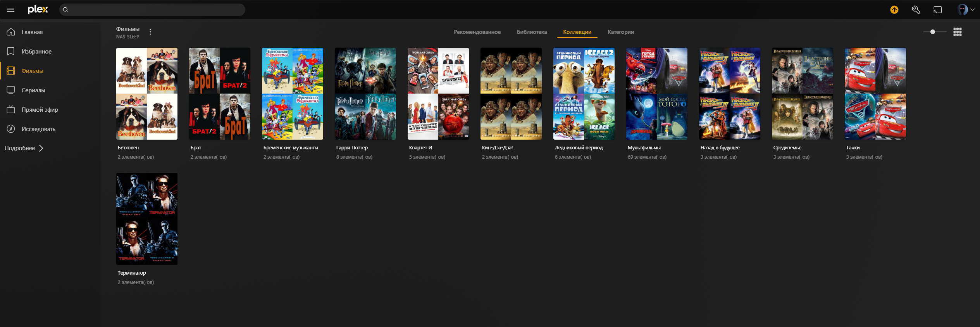Open Сериалы in the sidebar
The image size is (980, 327).
[x=33, y=90]
